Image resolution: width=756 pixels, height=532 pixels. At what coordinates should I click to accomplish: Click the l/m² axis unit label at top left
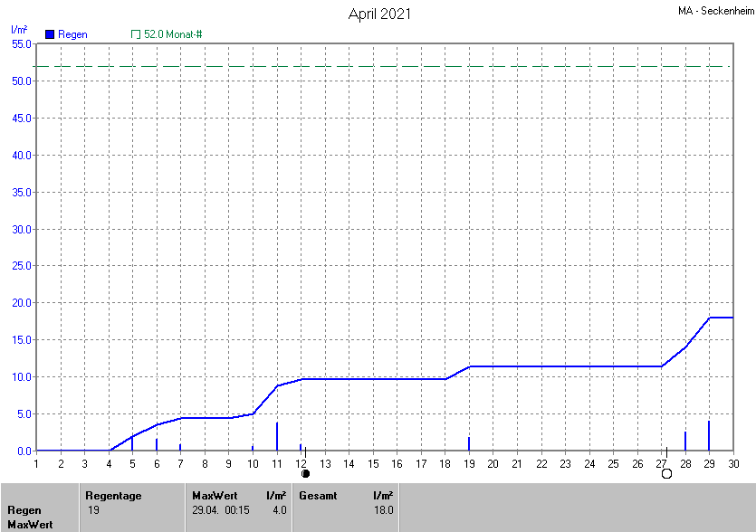click(x=18, y=30)
